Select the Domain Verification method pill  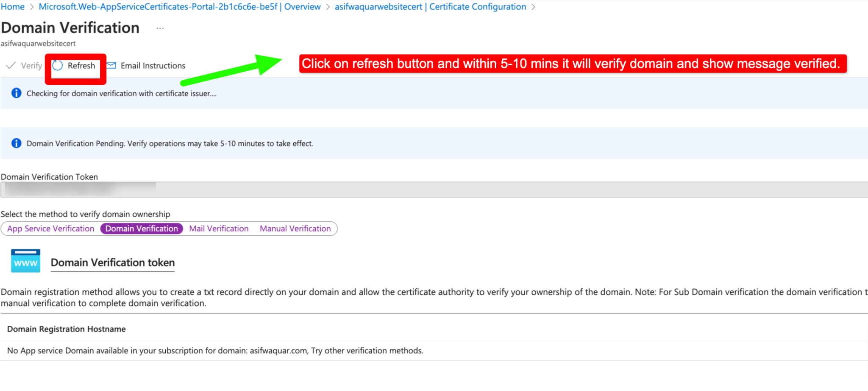[142, 229]
